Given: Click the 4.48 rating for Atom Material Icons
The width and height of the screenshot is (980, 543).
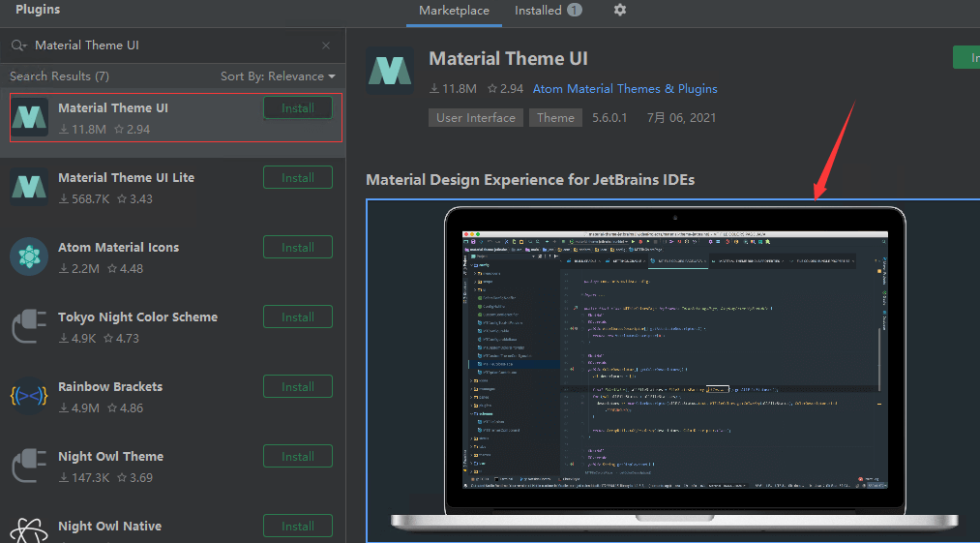Looking at the screenshot, I should [125, 268].
